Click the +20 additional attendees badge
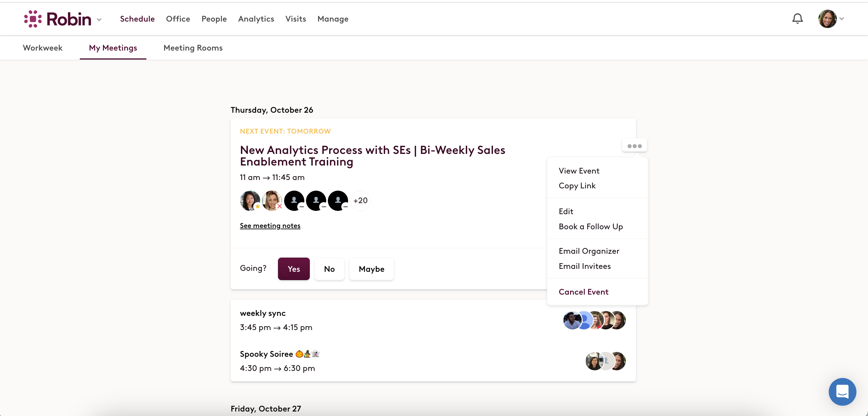The image size is (868, 416). coord(360,201)
